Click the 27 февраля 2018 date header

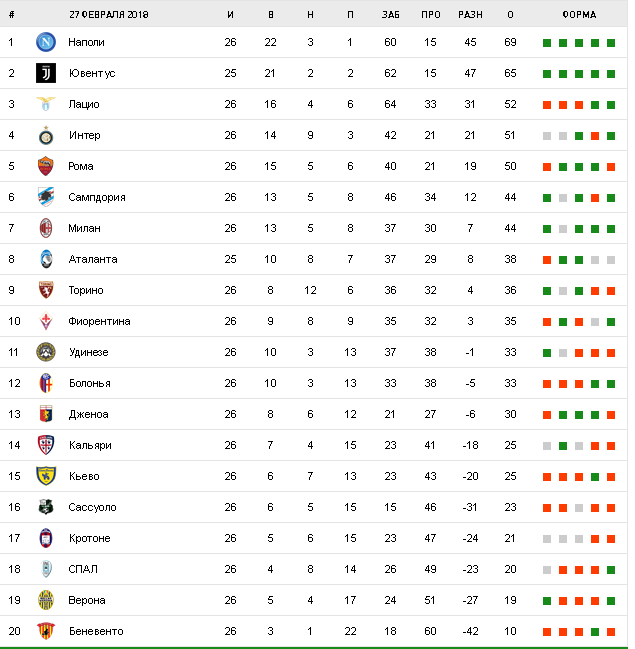(x=108, y=14)
